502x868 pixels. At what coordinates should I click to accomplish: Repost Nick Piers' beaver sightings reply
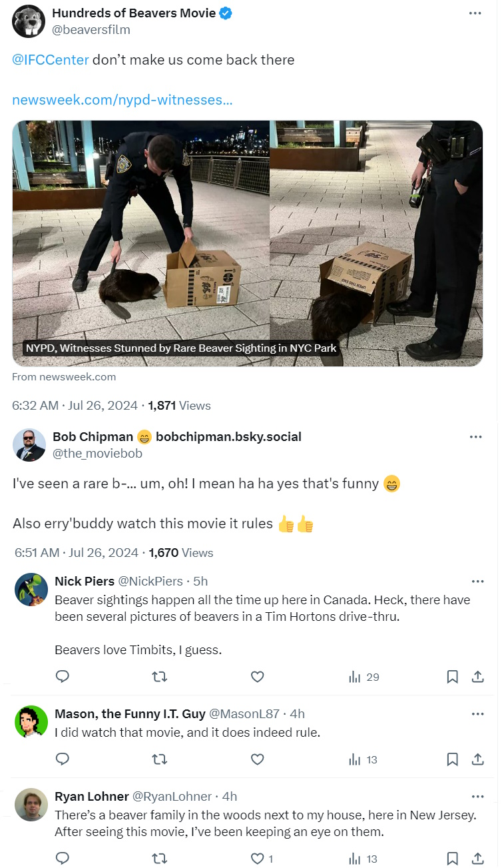160,677
